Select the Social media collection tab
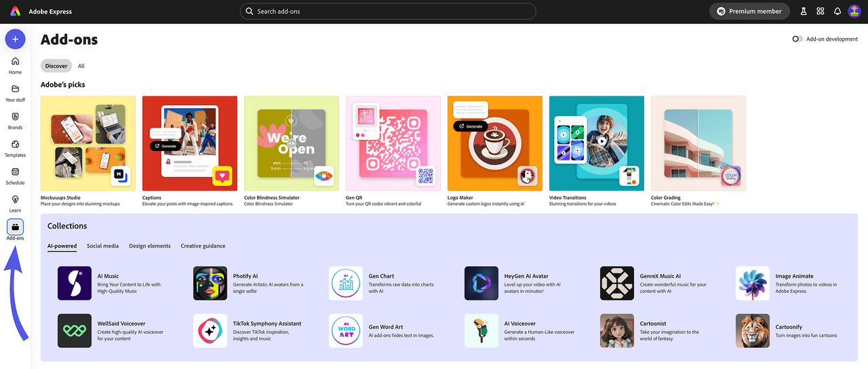Image resolution: width=868 pixels, height=369 pixels. click(102, 246)
